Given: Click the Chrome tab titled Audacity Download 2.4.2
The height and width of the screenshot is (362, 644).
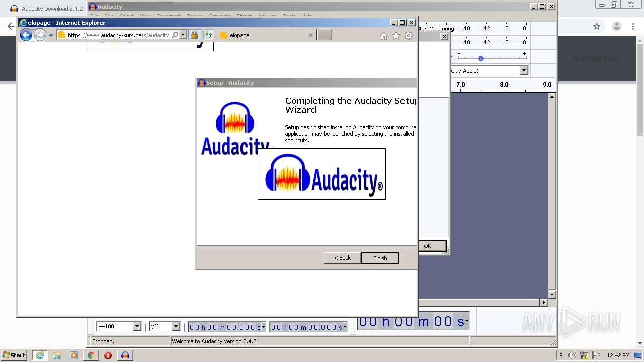Looking at the screenshot, I should pyautogui.click(x=48, y=9).
